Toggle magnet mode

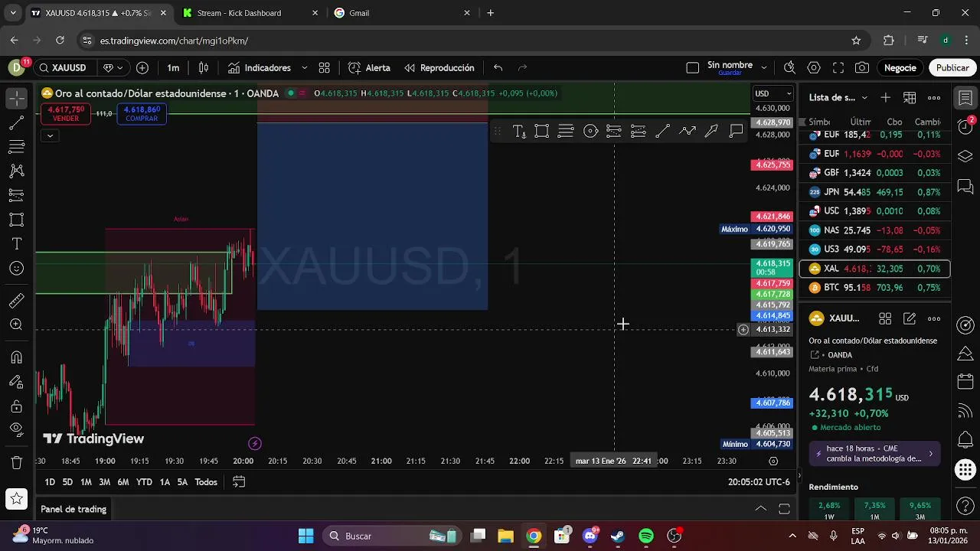tap(16, 357)
